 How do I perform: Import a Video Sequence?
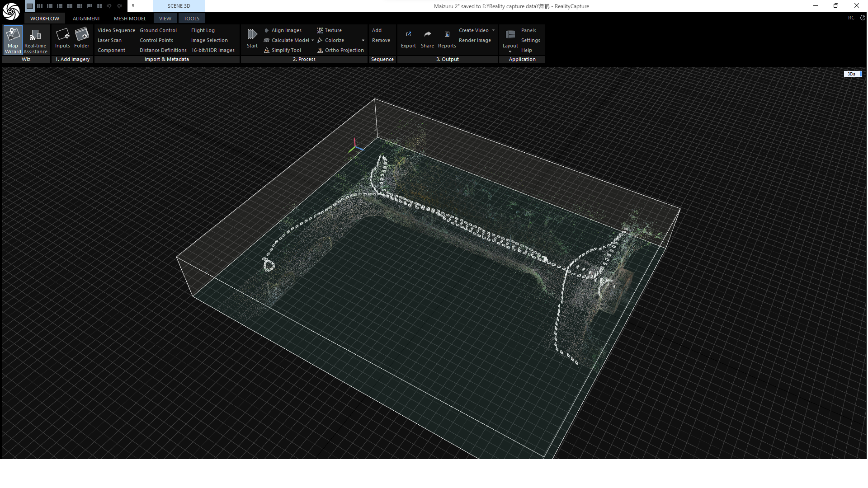pos(116,30)
